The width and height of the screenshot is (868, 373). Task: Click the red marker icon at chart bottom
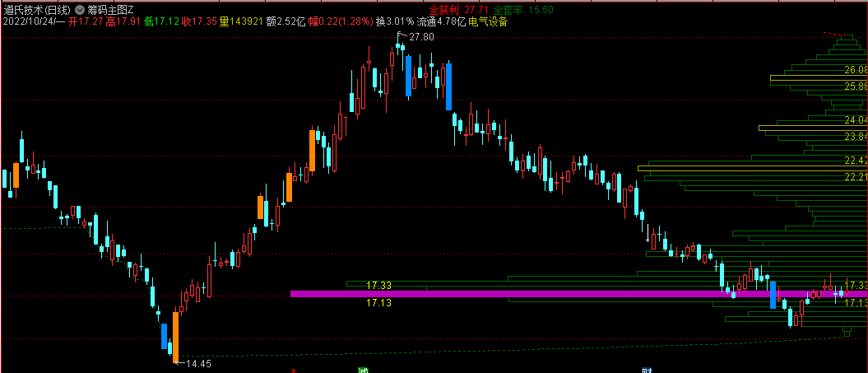[294, 370]
